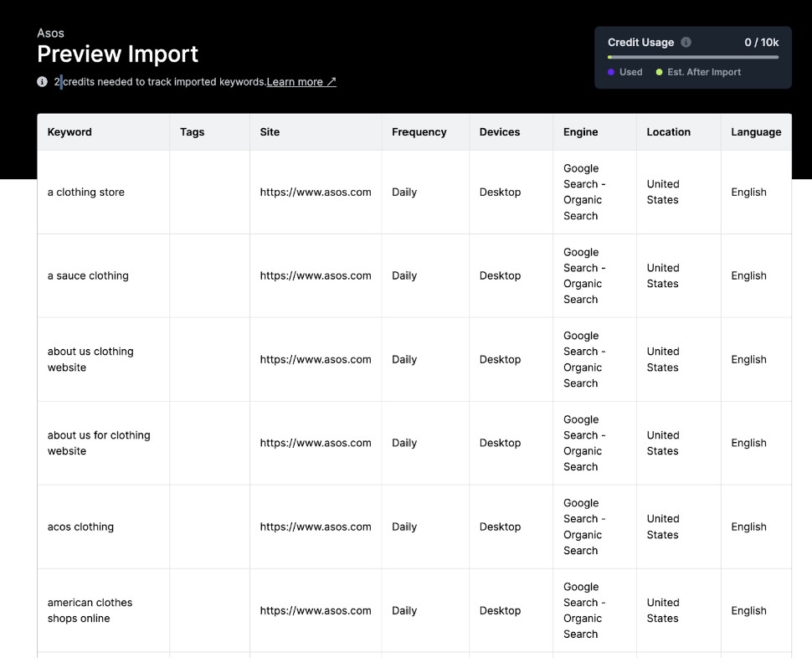Select the 'a sauce clothing' keyword

pyautogui.click(x=88, y=275)
